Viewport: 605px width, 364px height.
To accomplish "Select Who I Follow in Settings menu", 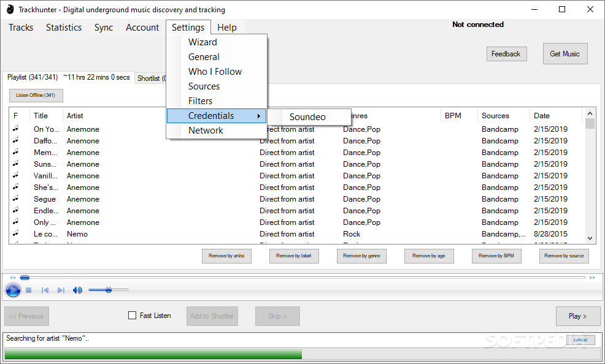I will click(217, 71).
